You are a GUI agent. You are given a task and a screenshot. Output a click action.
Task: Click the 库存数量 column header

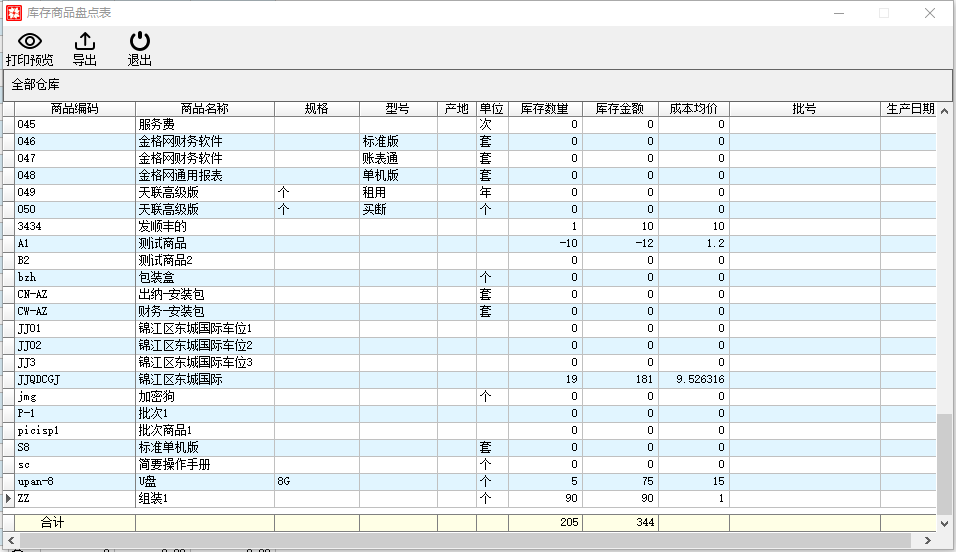[x=545, y=108]
